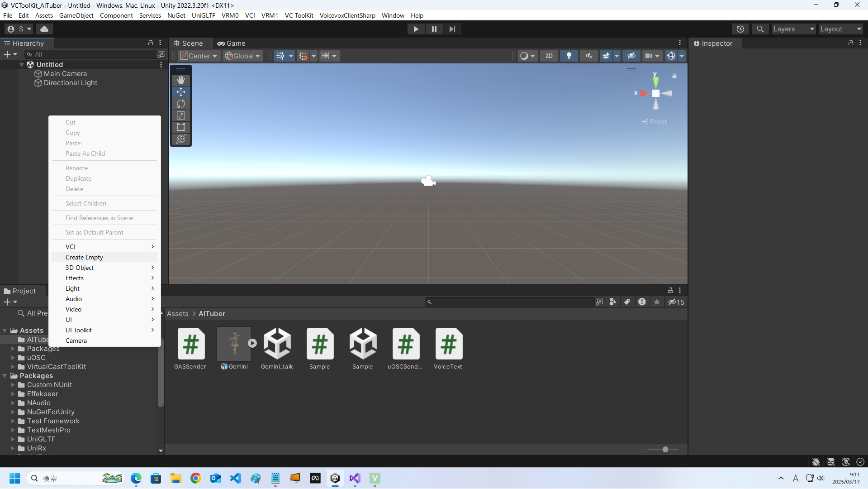Toggle 2D scene view mode
This screenshot has width=868, height=489.
(549, 56)
